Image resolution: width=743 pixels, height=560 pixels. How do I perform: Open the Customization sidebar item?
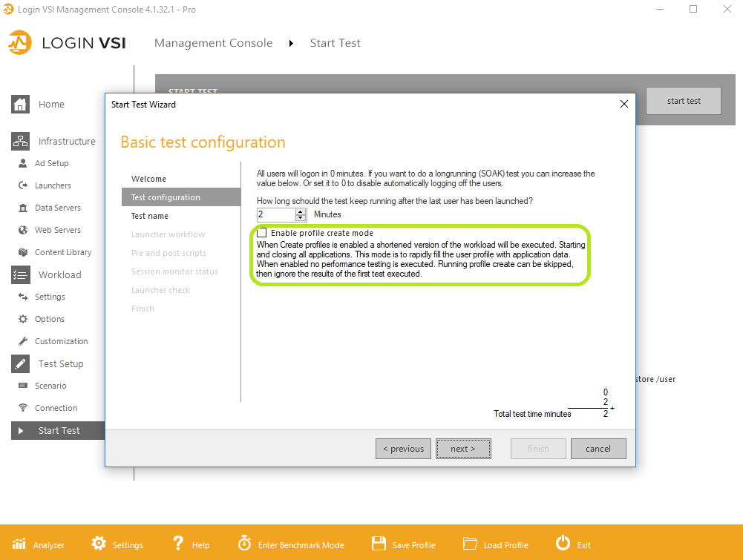62,341
